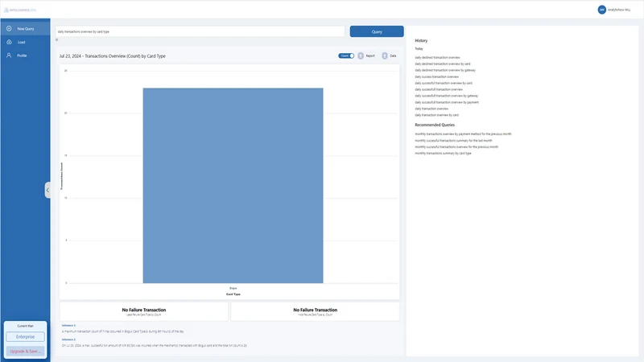Toggle the Count switch
This screenshot has height=362, width=644.
346,56
